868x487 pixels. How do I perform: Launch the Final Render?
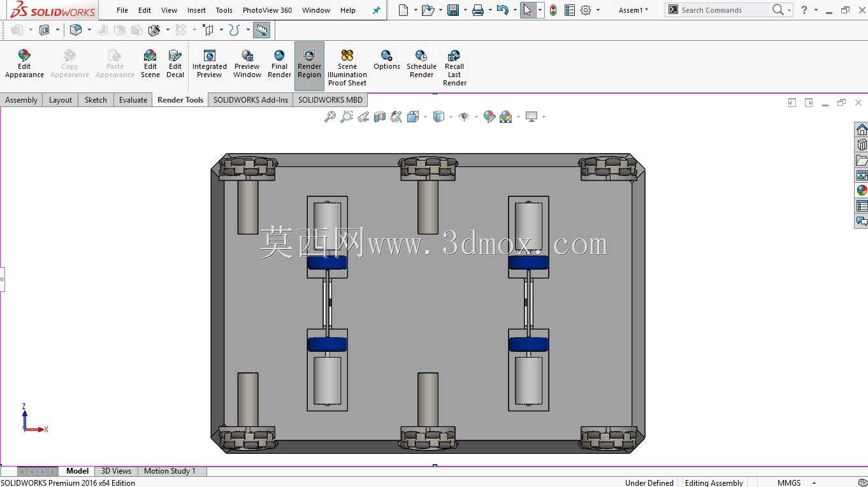(279, 64)
